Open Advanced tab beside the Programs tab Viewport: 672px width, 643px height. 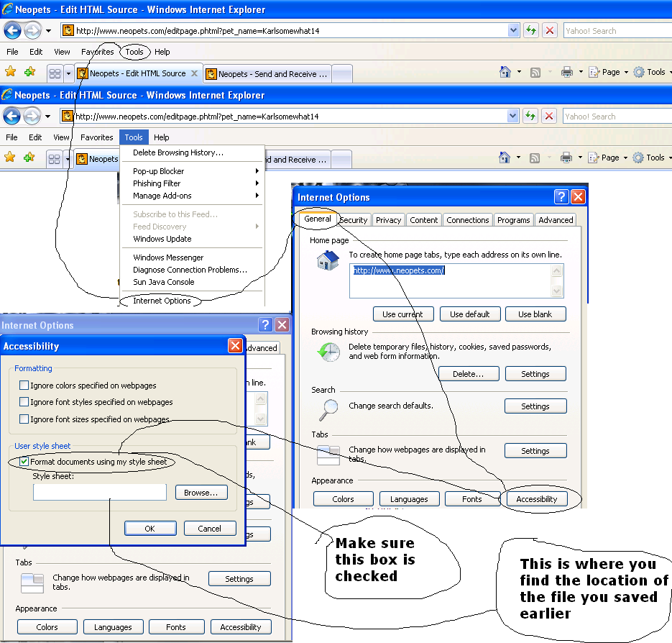click(x=556, y=220)
